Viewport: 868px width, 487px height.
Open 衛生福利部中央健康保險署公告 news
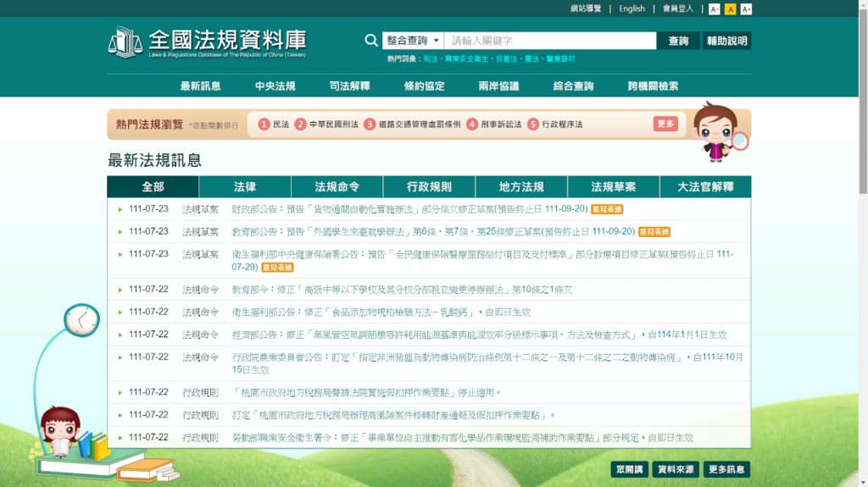482,261
